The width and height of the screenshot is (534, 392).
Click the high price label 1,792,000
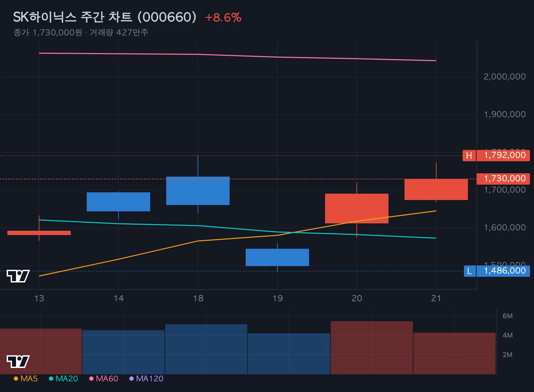(503, 155)
